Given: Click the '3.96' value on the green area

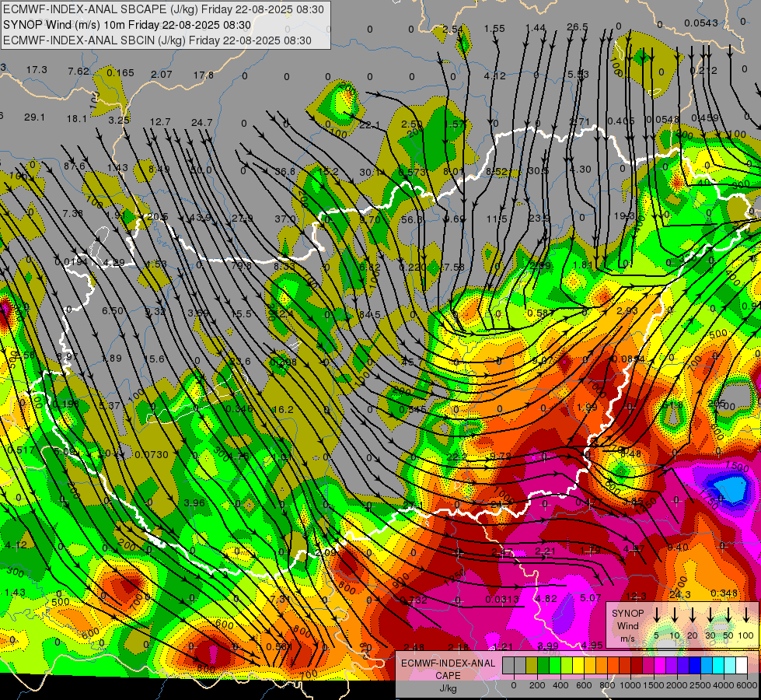Looking at the screenshot, I should [194, 502].
